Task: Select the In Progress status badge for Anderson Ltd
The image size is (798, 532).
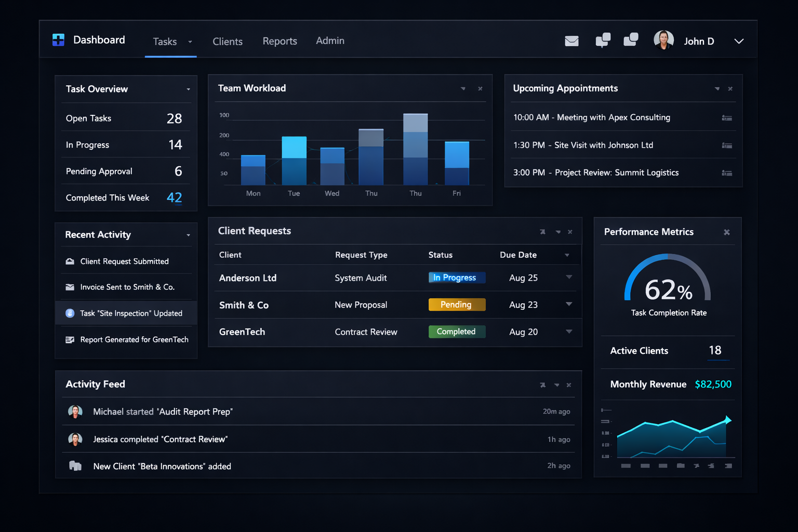Action: coord(457,277)
